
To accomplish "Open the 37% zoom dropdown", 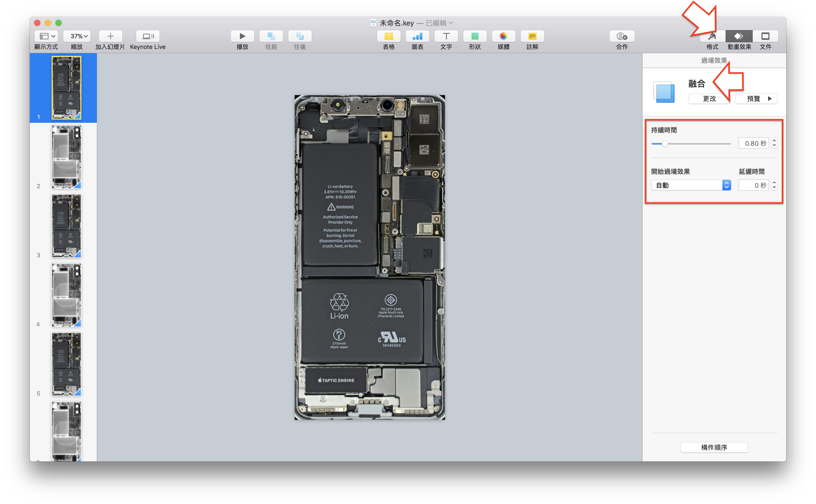I will (x=77, y=36).
